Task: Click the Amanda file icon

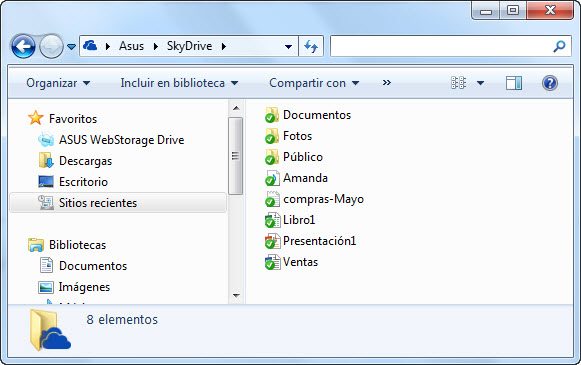Action: click(x=272, y=178)
